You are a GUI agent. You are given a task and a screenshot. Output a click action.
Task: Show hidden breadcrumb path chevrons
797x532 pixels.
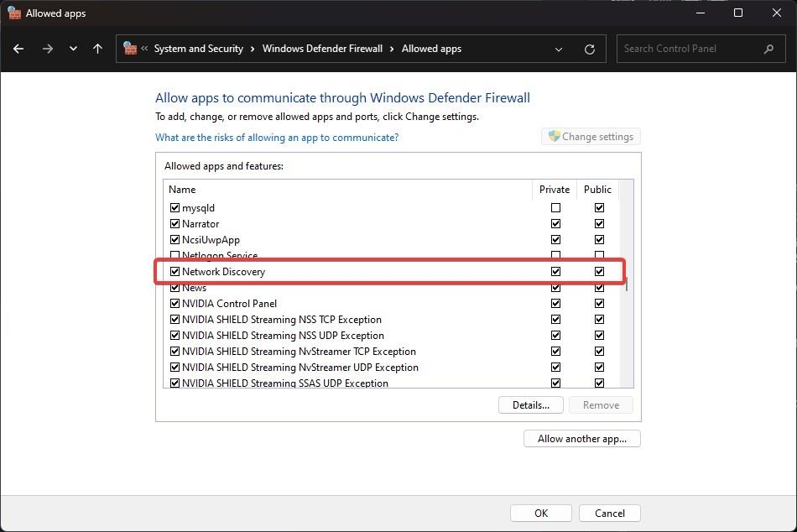pyautogui.click(x=144, y=49)
